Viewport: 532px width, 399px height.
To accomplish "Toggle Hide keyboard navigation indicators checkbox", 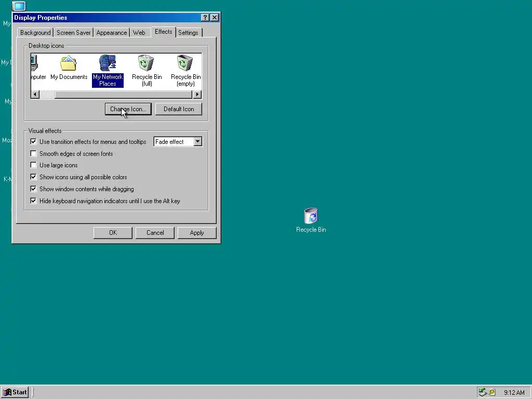I will coord(33,201).
